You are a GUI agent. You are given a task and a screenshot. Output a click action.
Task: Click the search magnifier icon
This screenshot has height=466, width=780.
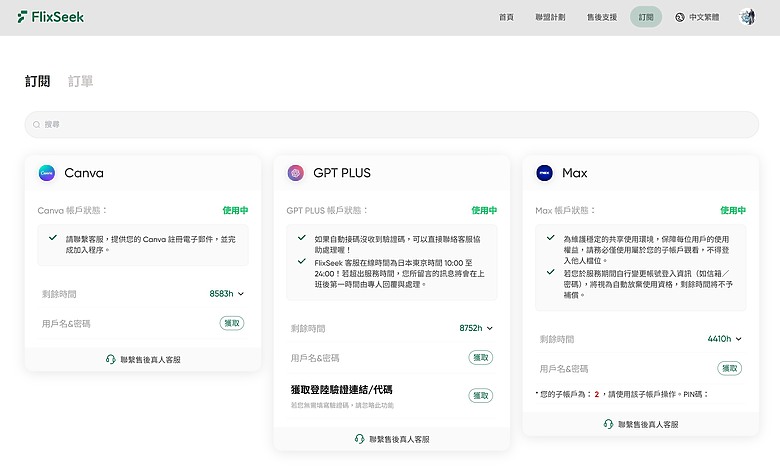point(36,124)
